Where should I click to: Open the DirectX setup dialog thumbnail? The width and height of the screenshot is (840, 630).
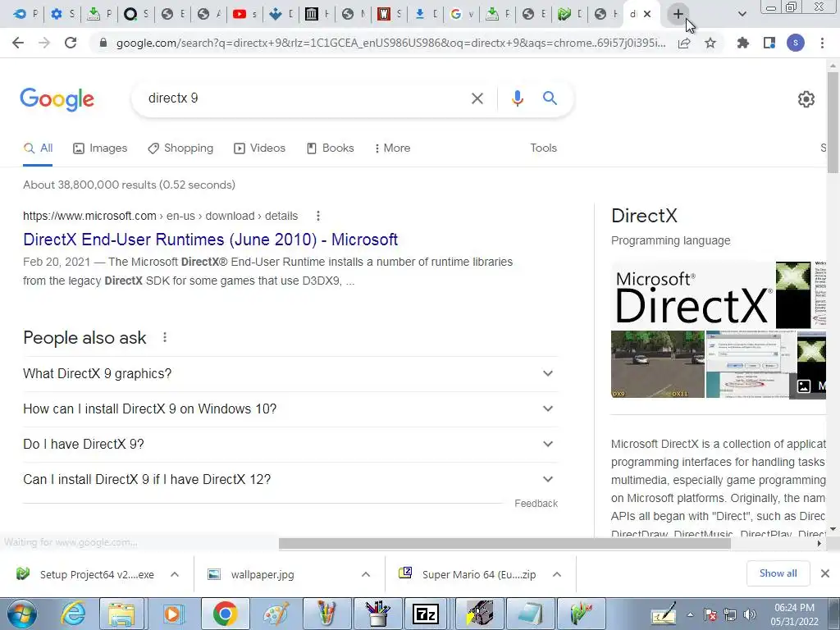tap(751, 364)
